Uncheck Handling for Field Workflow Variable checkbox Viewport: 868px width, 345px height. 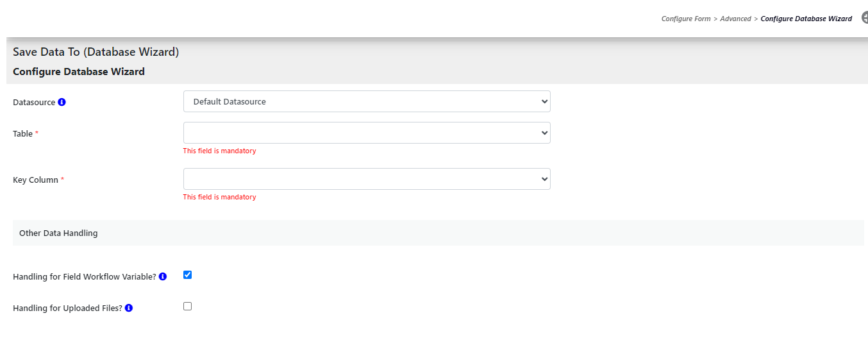tap(187, 274)
